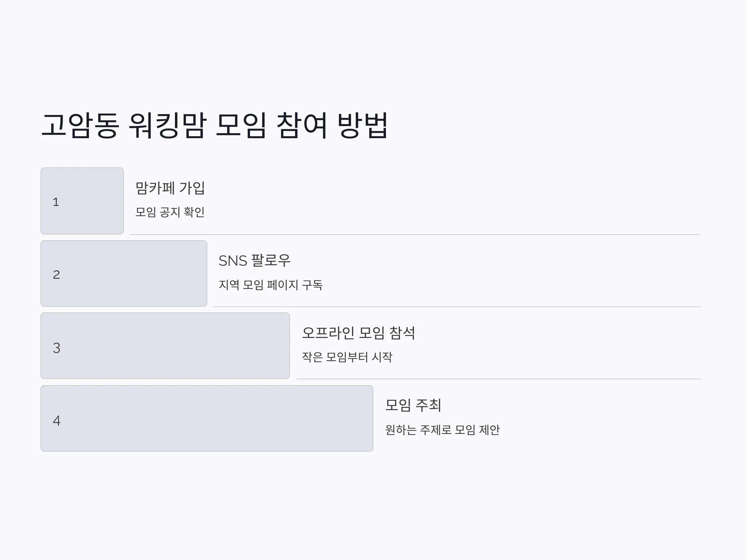Viewport: 747px width, 560px height.
Task: Select the step 1 numbered box
Action: coord(82,201)
